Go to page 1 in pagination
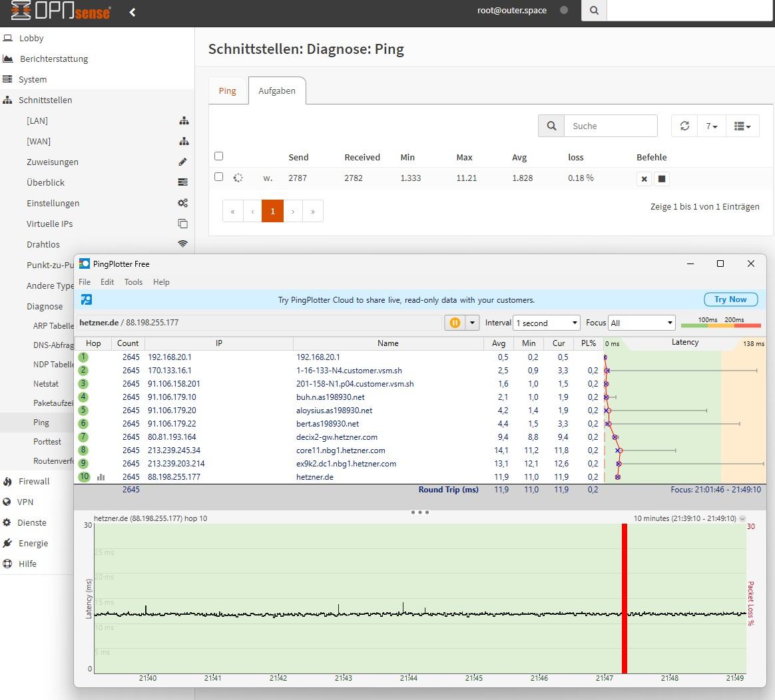 272,211
